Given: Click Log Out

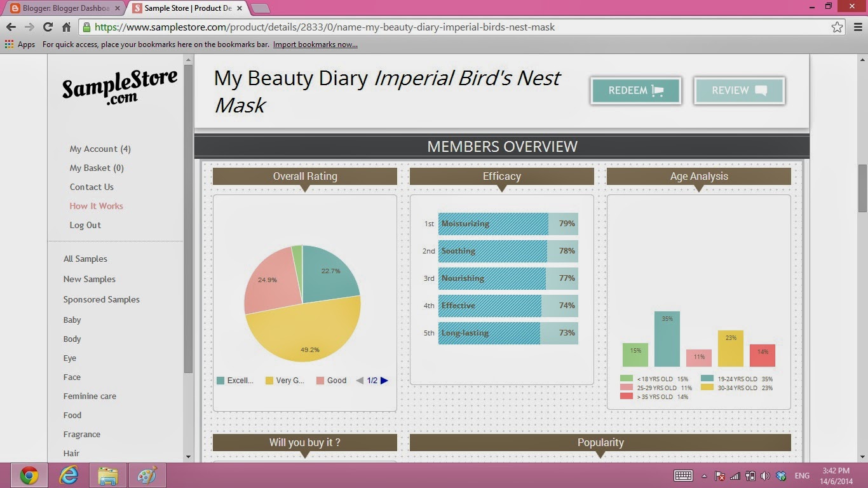Looking at the screenshot, I should [x=85, y=225].
